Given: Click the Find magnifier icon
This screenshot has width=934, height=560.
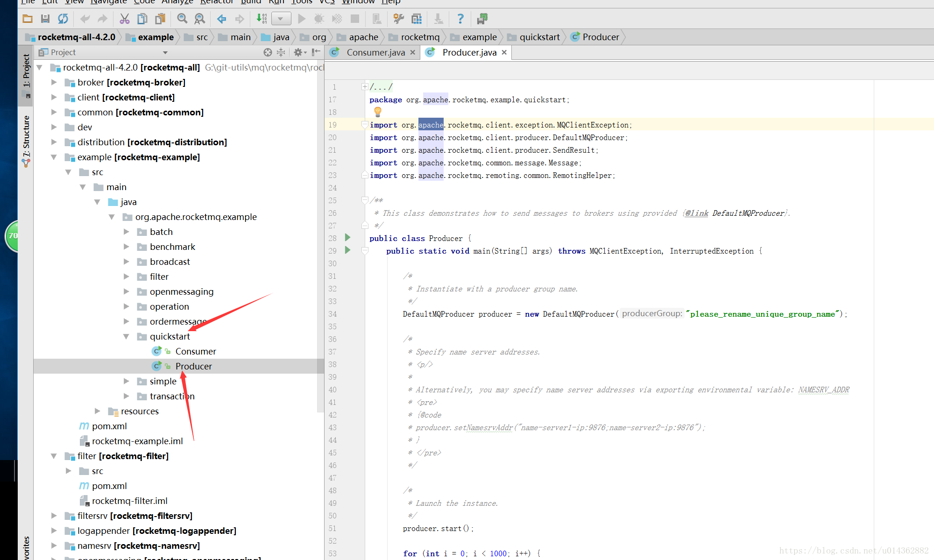Looking at the screenshot, I should coord(182,19).
